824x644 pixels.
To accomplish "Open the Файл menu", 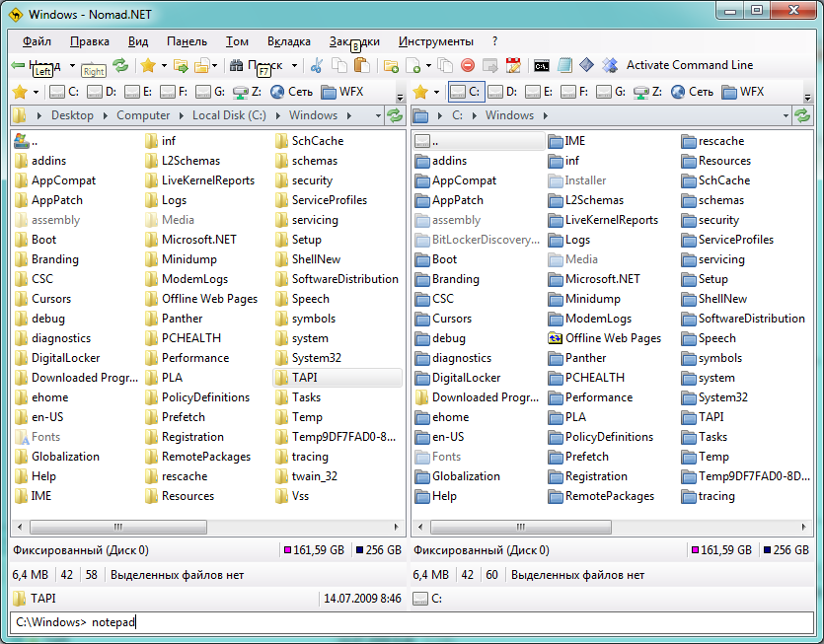I will point(37,41).
